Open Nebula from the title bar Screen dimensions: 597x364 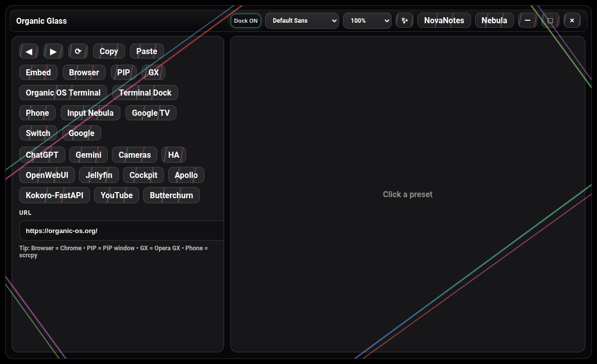494,21
